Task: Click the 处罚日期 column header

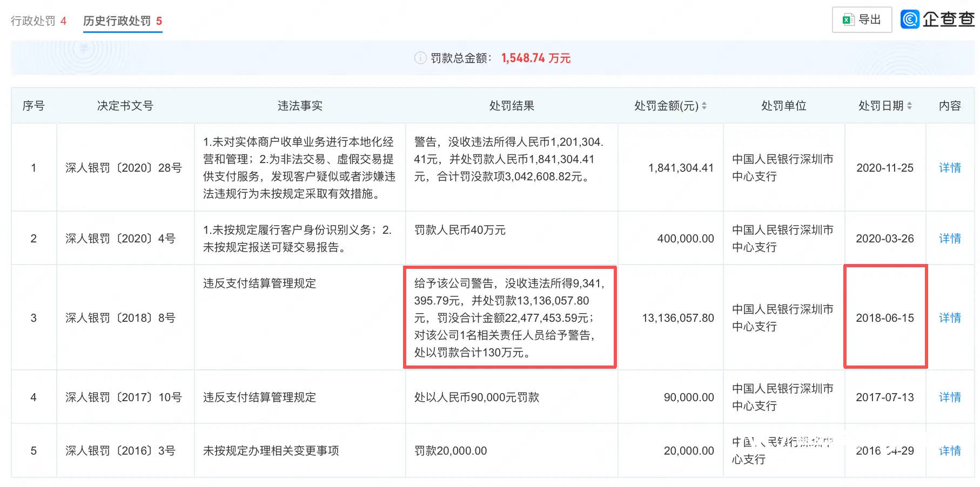Action: click(881, 106)
